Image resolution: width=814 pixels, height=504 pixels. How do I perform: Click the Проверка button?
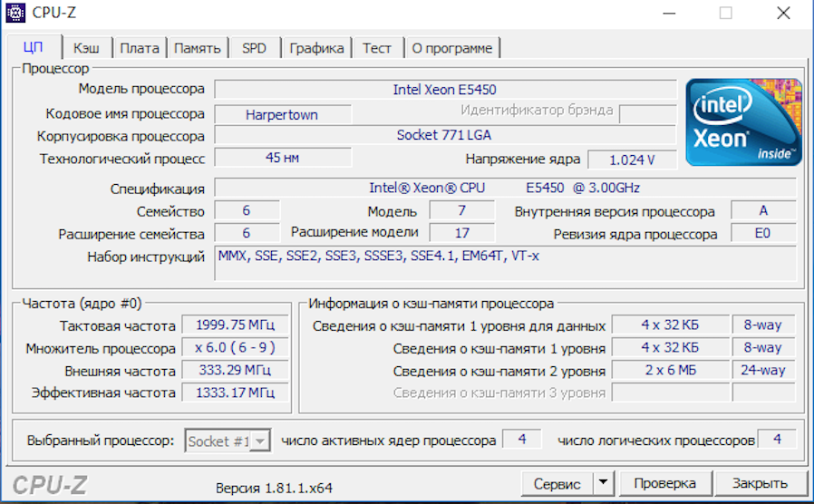tap(664, 483)
